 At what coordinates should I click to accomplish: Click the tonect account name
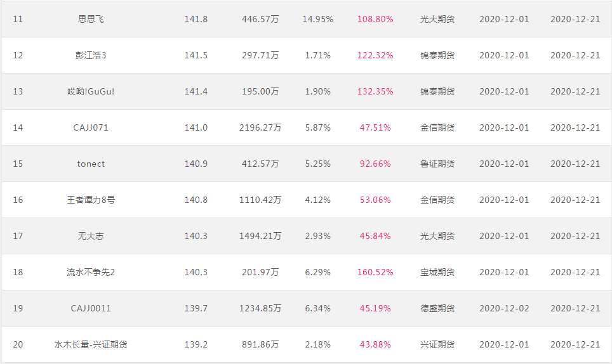point(91,164)
